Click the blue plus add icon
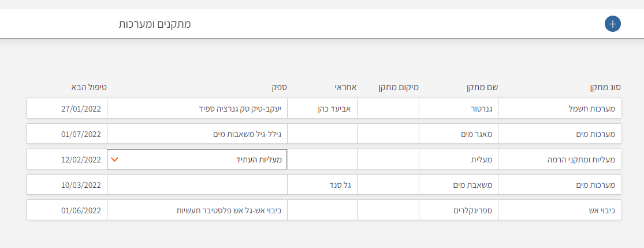Viewport: 644px width, 248px height. point(612,24)
